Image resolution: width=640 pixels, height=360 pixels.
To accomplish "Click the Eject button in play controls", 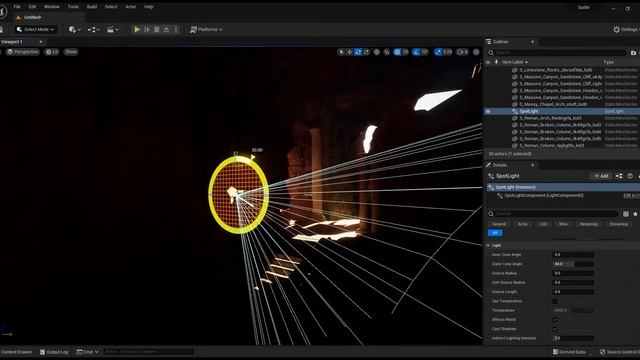I will (x=167, y=29).
